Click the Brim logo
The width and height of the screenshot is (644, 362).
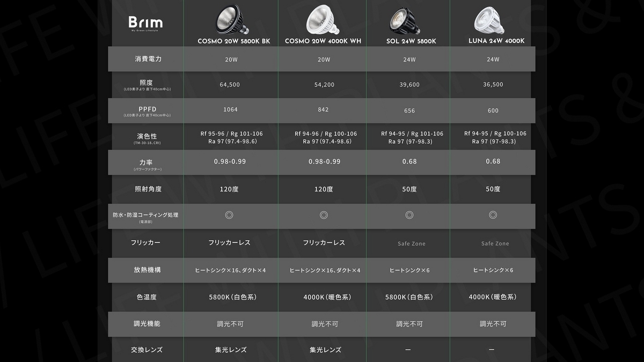pos(145,23)
